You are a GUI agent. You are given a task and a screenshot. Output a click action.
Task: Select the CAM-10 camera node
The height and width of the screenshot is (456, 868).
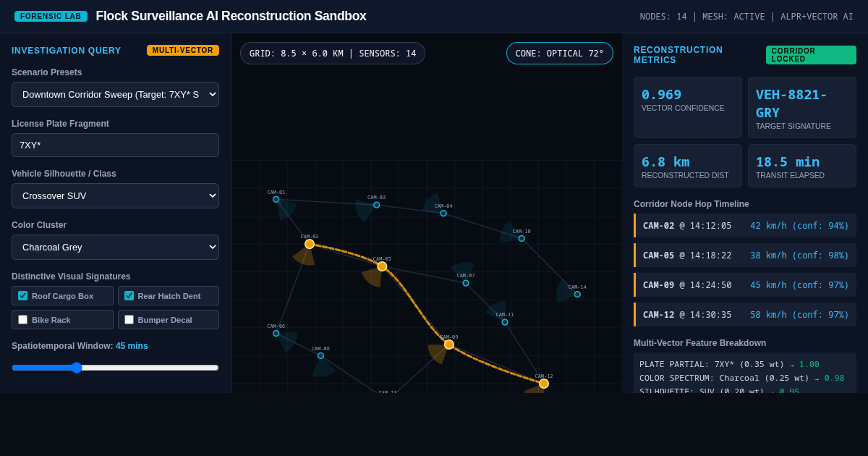click(x=522, y=238)
